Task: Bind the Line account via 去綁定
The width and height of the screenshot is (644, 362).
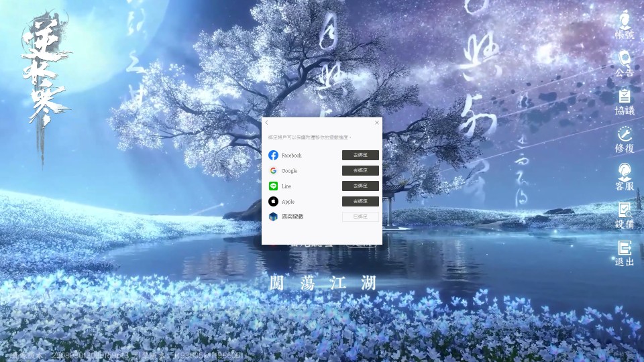Action: click(x=360, y=186)
